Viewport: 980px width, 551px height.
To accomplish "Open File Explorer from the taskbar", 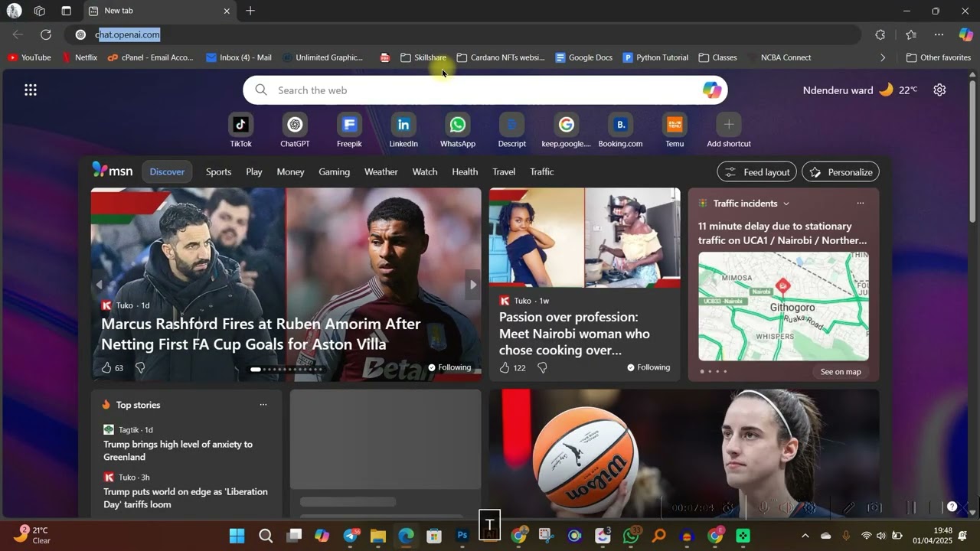I will pyautogui.click(x=377, y=536).
